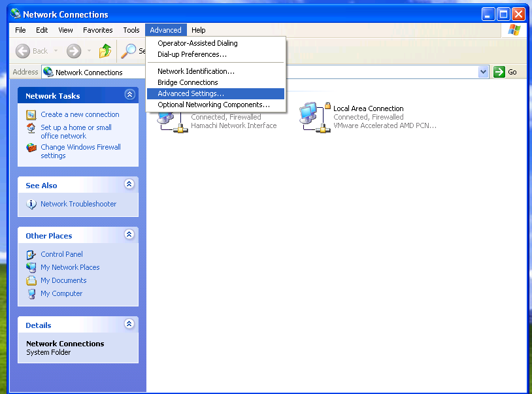532x394 pixels.
Task: Click the Create a new connection link
Action: (x=80, y=115)
